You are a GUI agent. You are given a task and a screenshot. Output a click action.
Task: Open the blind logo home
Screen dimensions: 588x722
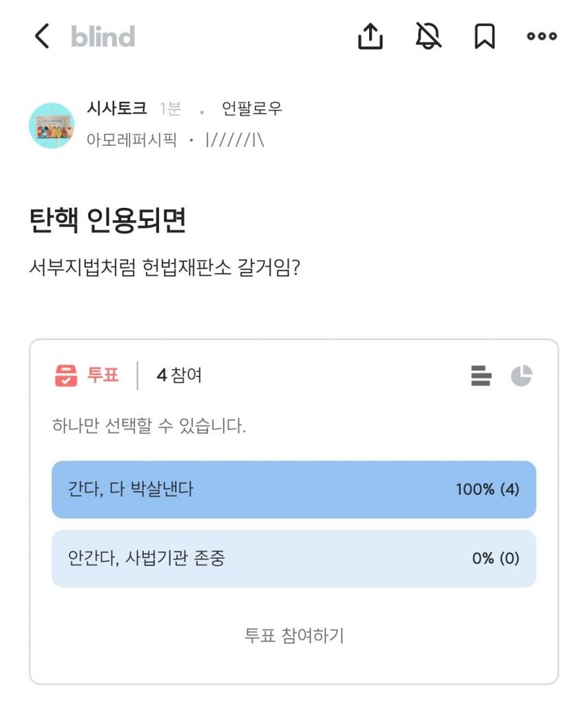103,36
